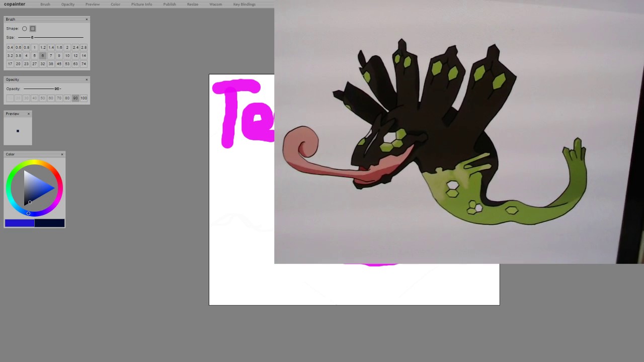The image size is (644, 362).
Task: Set brush size to 0.6
Action: click(x=18, y=48)
